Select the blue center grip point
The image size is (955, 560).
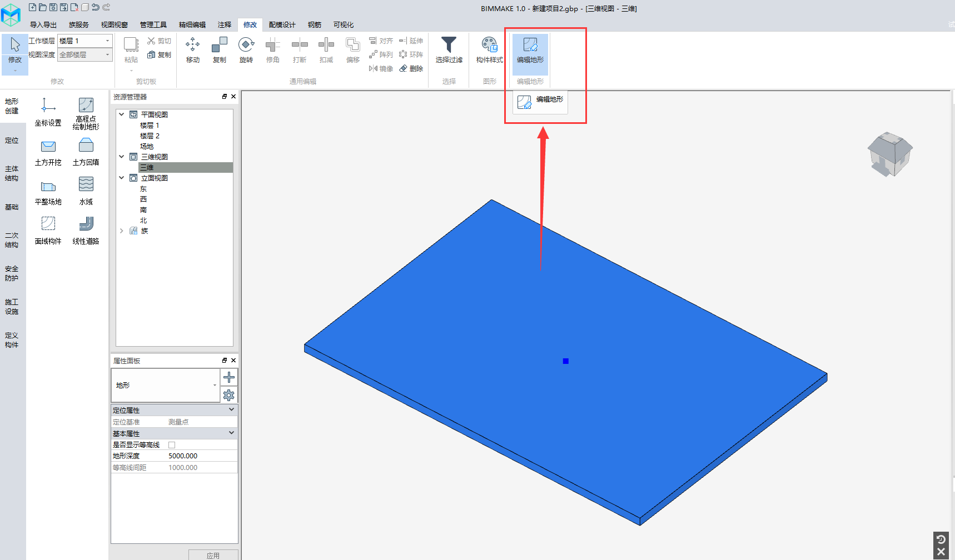click(565, 361)
